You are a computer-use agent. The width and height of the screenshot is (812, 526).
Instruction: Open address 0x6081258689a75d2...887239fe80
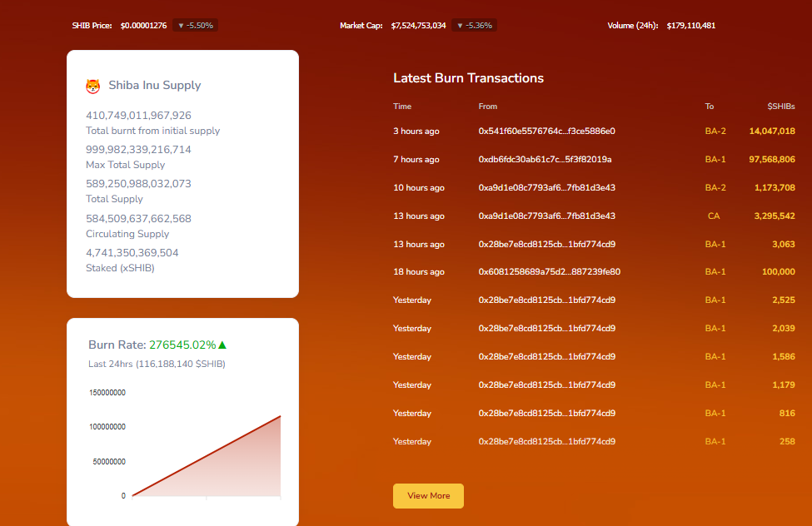550,272
